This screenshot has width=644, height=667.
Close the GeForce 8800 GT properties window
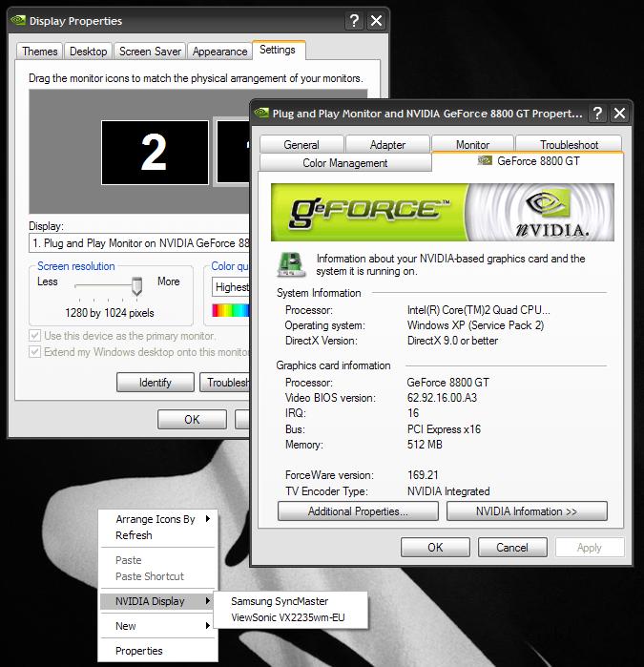620,114
